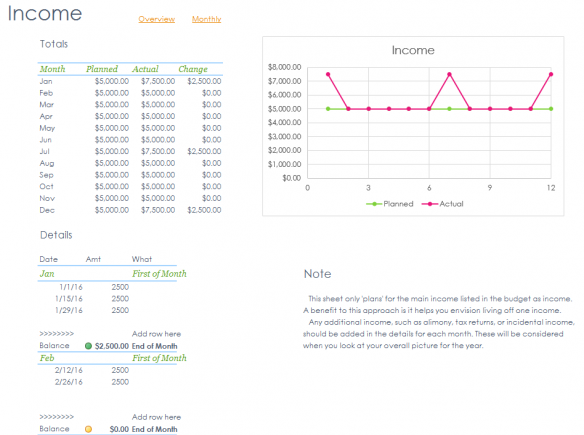Click the Oct row month cell

[x=47, y=187]
